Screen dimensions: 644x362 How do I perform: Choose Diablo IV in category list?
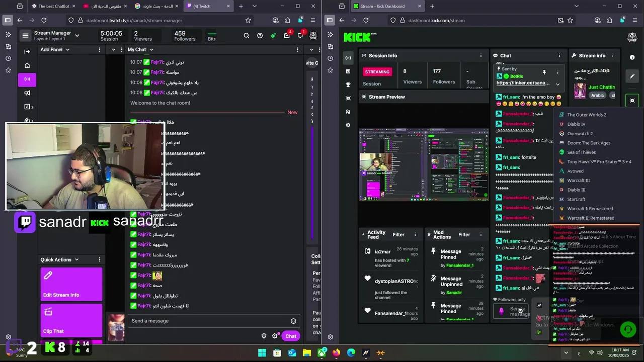(x=576, y=124)
